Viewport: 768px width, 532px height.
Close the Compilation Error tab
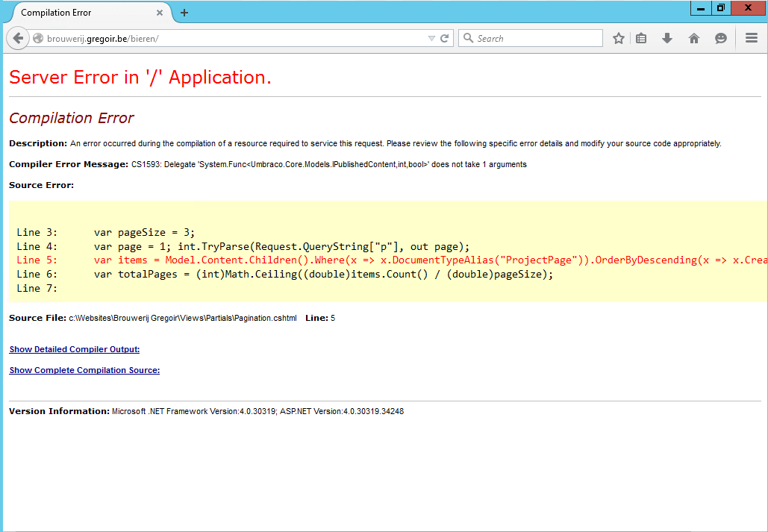coord(160,13)
